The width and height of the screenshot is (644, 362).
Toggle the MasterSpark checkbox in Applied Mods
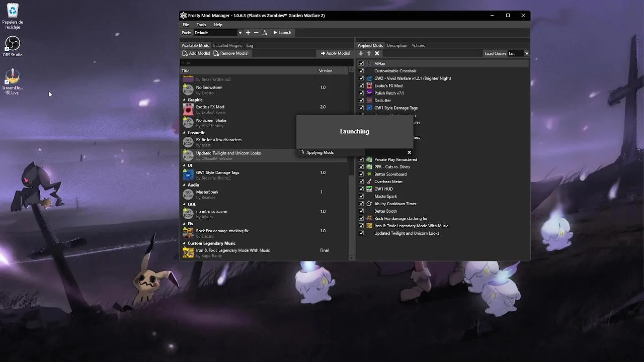361,196
